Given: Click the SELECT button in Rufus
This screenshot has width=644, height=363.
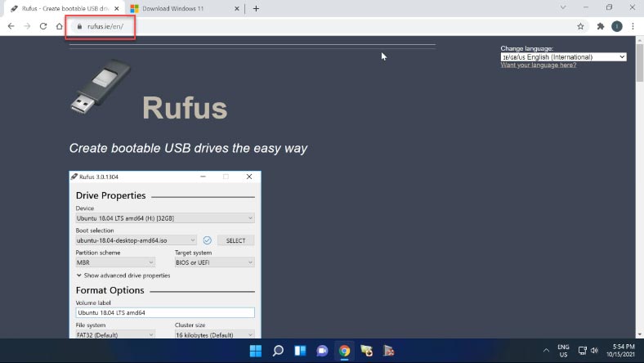Looking at the screenshot, I should coord(235,240).
